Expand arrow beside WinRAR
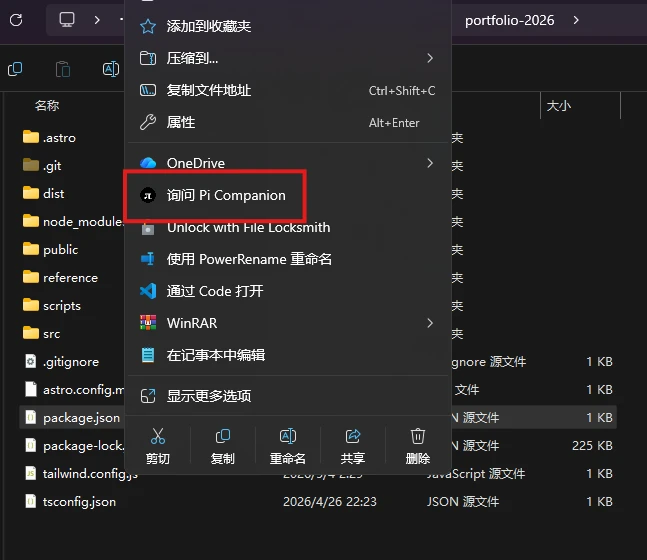Image resolution: width=647 pixels, height=560 pixels. [430, 323]
